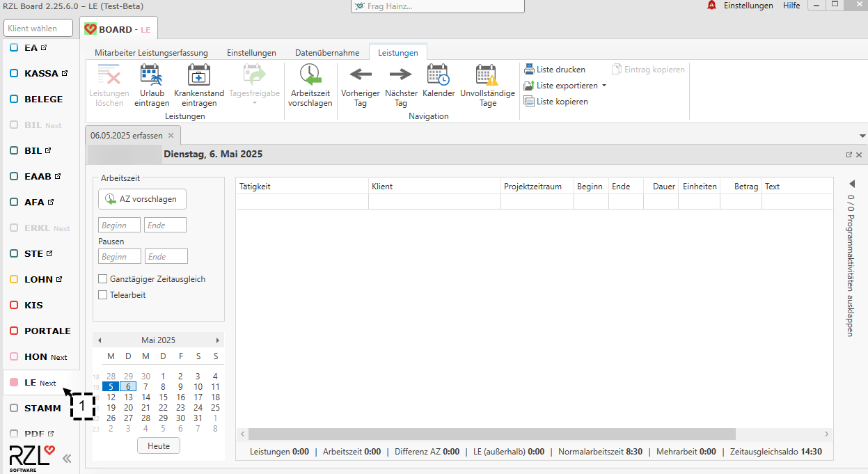
Task: Click Arbeitszeit vorschlagen in the ribbon
Action: pyautogui.click(x=310, y=75)
